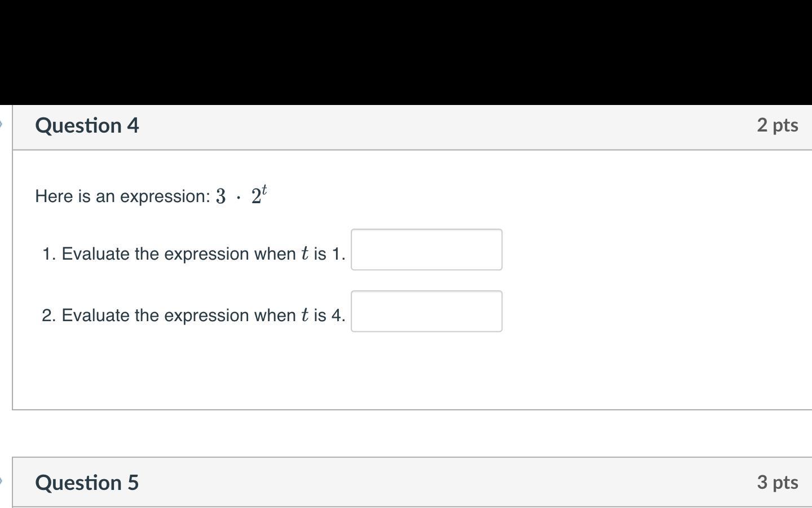Screen dimensions: 812x508
Task: Click the base 2 in the expression
Action: (x=256, y=197)
